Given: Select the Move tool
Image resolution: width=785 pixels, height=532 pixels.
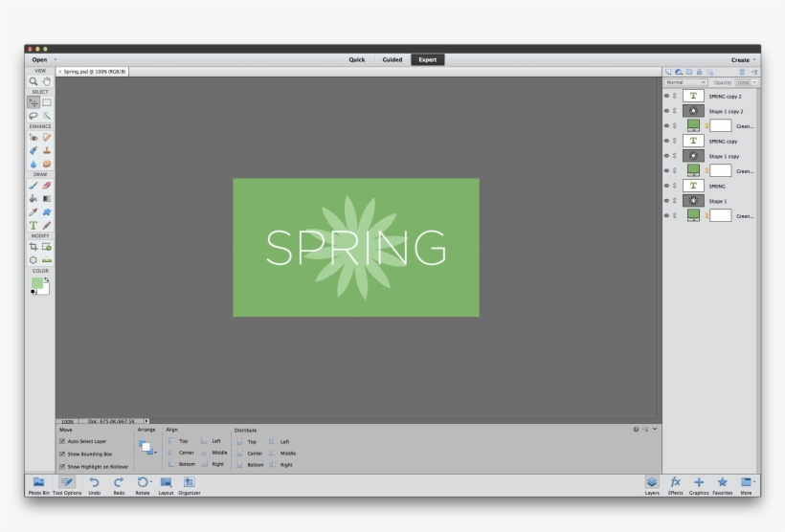Looking at the screenshot, I should pos(34,102).
